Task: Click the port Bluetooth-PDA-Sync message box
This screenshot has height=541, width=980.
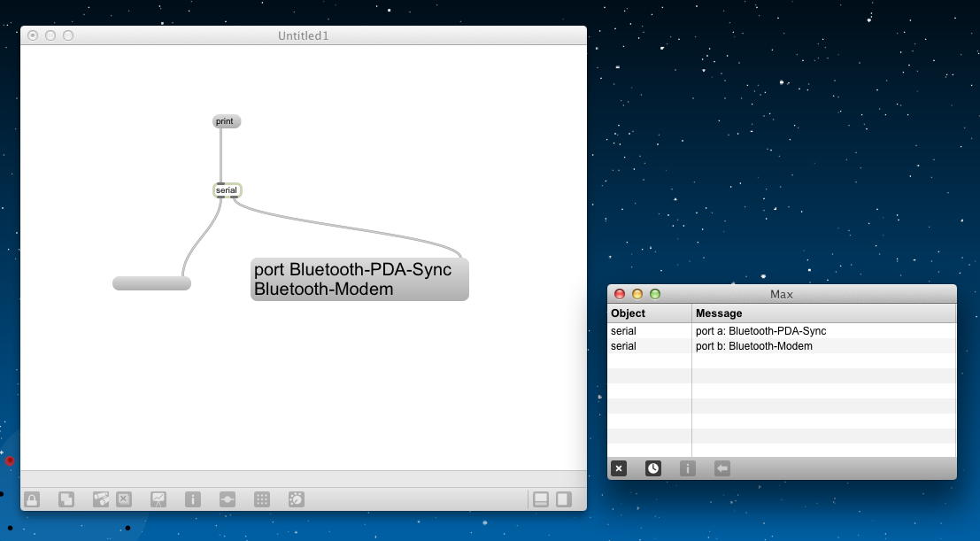Action: tap(359, 279)
